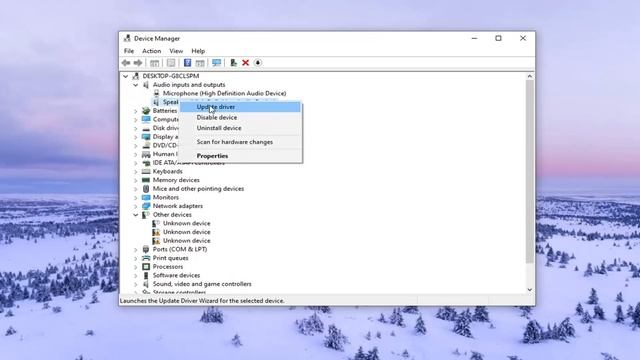Expand the Batteries node chevron
Image resolution: width=640 pixels, height=360 pixels.
(x=136, y=111)
